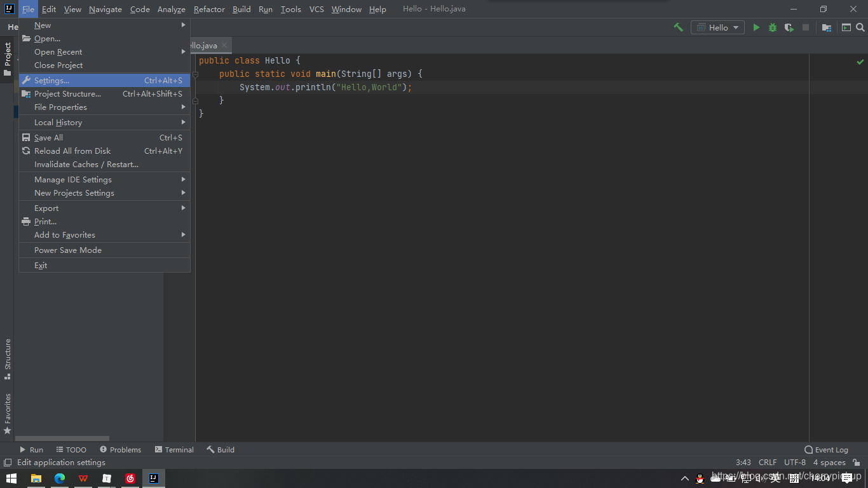Close the Hello.java editor tab
This screenshot has height=488, width=868.
(224, 46)
